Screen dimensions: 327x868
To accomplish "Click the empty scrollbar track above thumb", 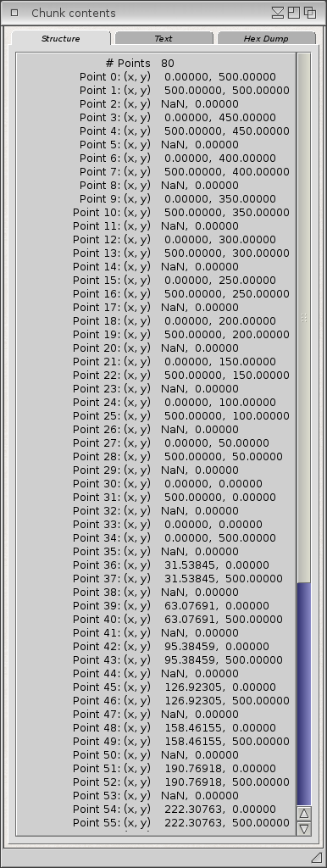I will click(x=304, y=317).
